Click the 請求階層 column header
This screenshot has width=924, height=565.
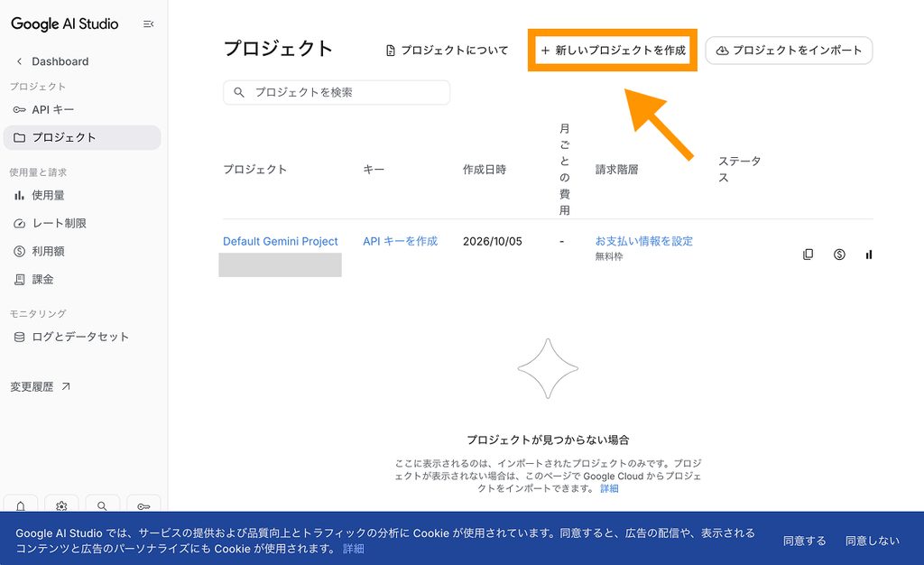(x=616, y=170)
